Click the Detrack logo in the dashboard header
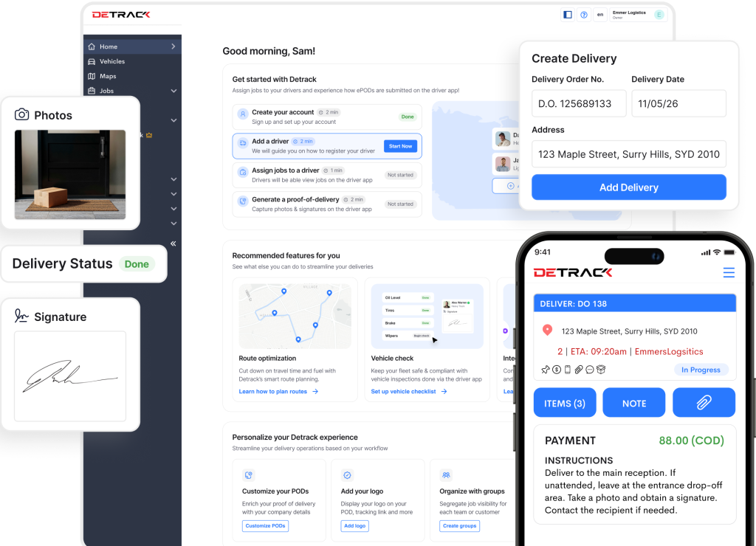The height and width of the screenshot is (546, 756). [121, 15]
